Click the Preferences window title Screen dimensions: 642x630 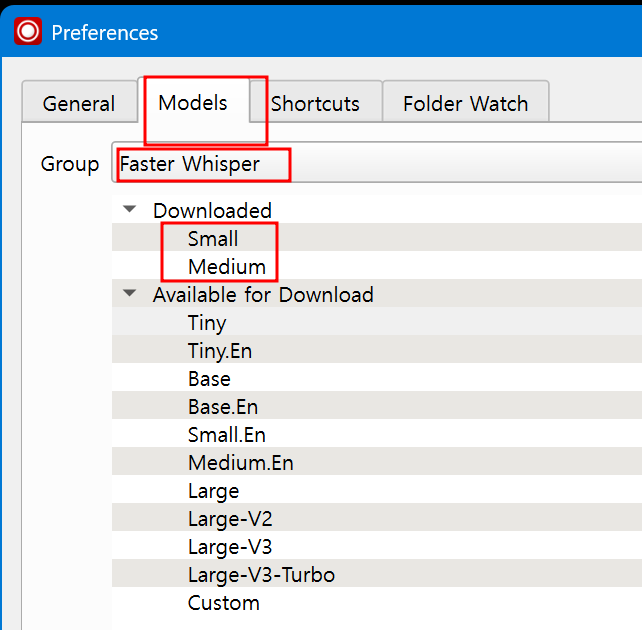click(104, 32)
